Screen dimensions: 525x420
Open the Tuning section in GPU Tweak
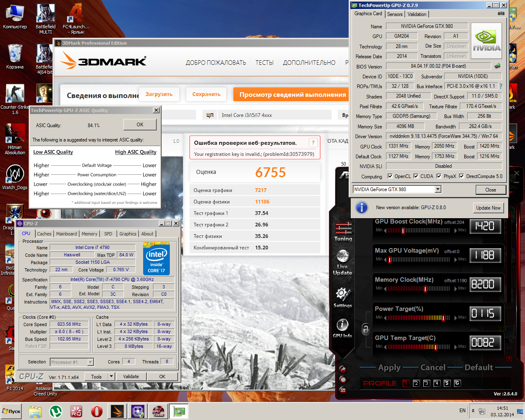coord(343,232)
